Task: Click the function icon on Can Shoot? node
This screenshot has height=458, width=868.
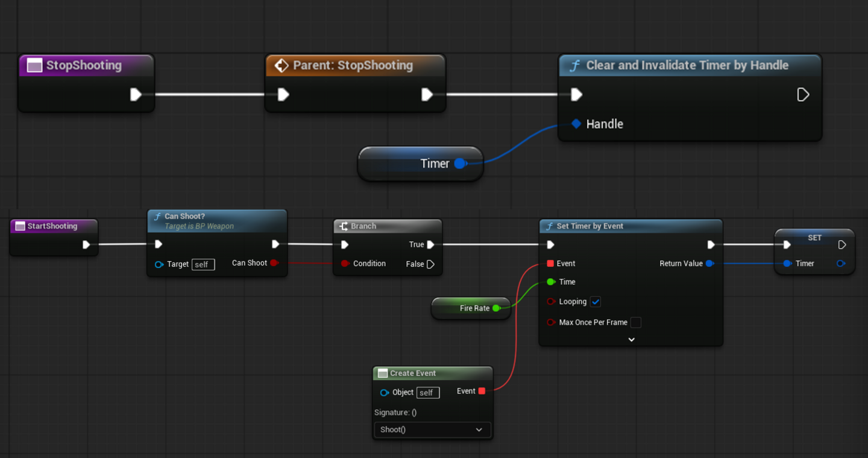Action: (158, 217)
